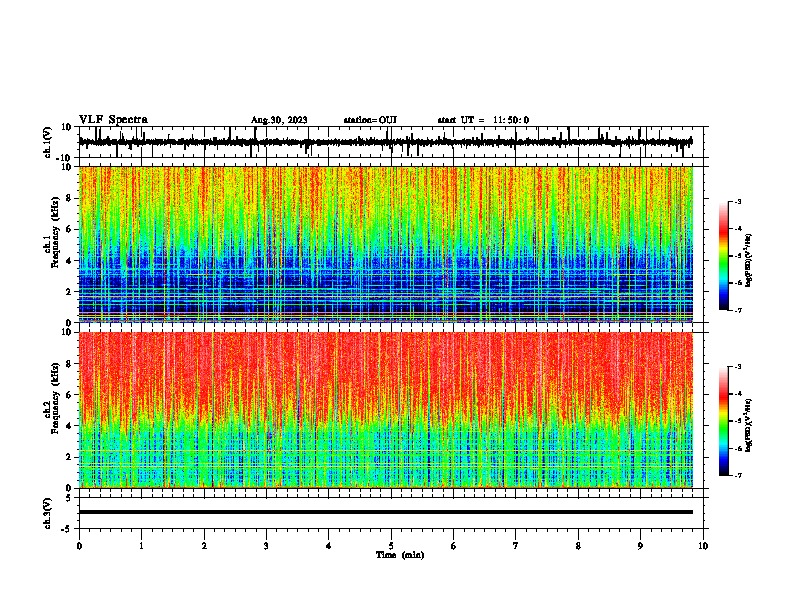Viewport: 792px width, 612px height.
Task: Click the time axis tick label '3'
Action: [x=266, y=546]
